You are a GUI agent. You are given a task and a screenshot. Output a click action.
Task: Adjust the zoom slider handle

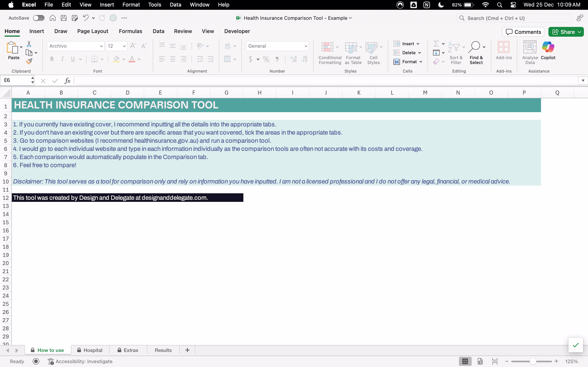tap(533, 361)
